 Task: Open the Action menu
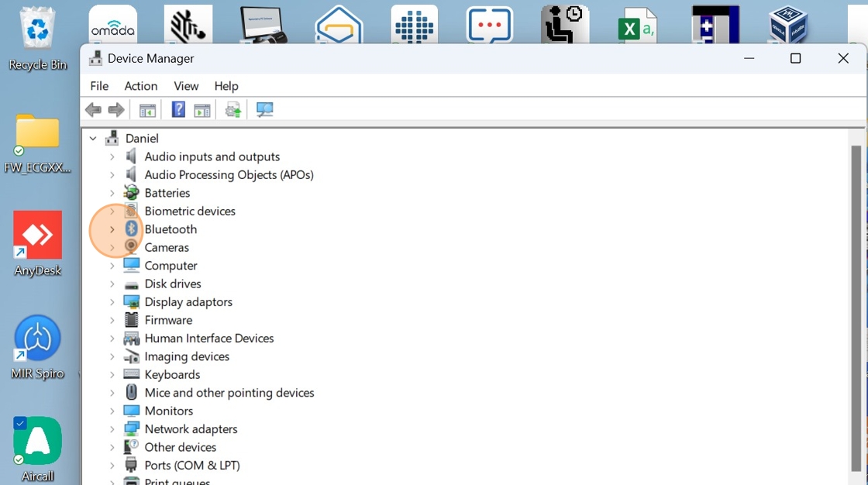(140, 86)
